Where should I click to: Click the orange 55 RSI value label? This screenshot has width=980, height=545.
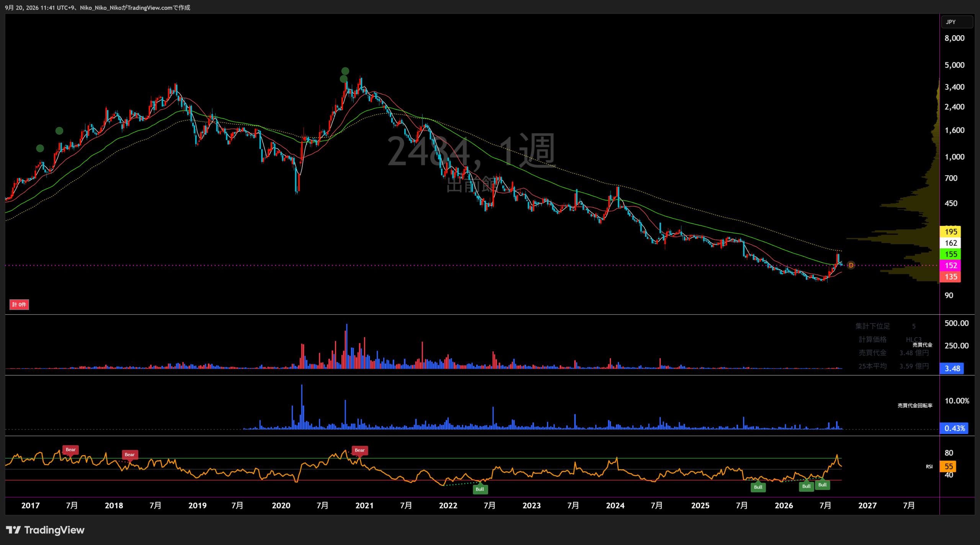[948, 467]
